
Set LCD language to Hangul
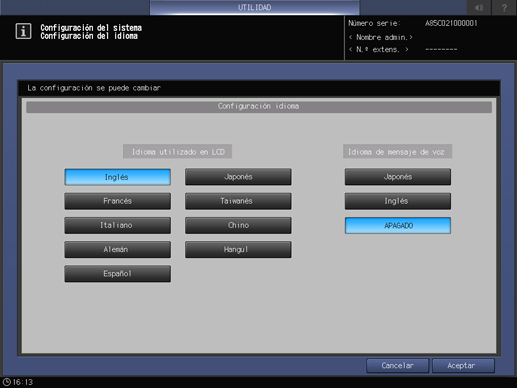238,249
